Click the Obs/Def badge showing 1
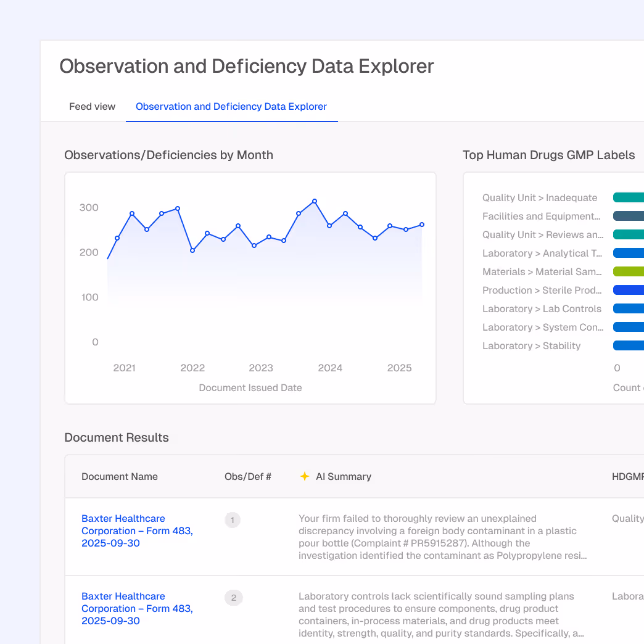Viewport: 644px width, 644px height. pos(233,520)
